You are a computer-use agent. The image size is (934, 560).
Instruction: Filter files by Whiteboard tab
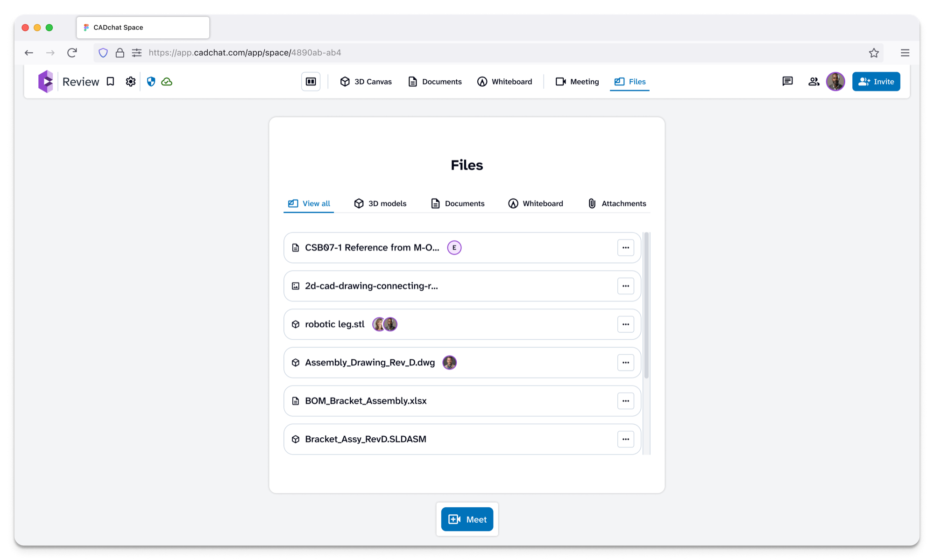(536, 203)
